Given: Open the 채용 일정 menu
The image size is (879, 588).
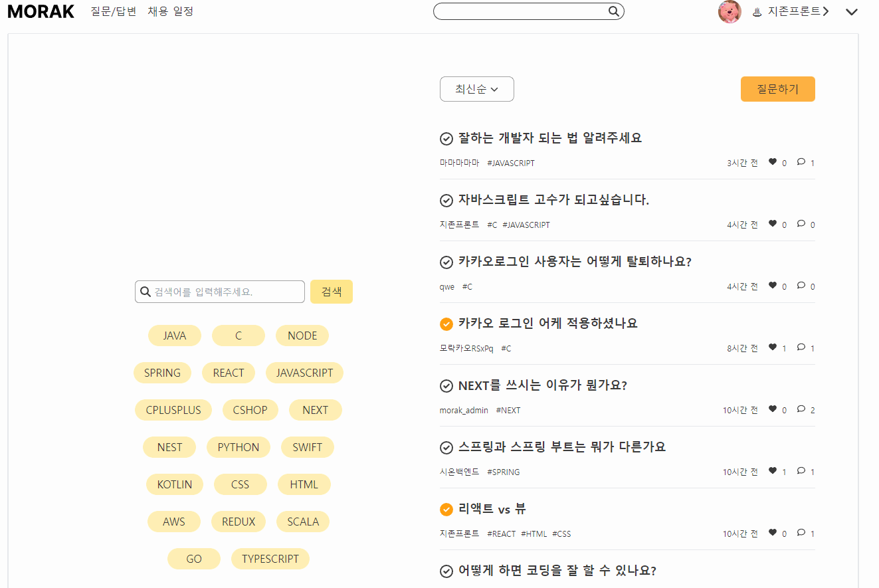Looking at the screenshot, I should tap(171, 11).
